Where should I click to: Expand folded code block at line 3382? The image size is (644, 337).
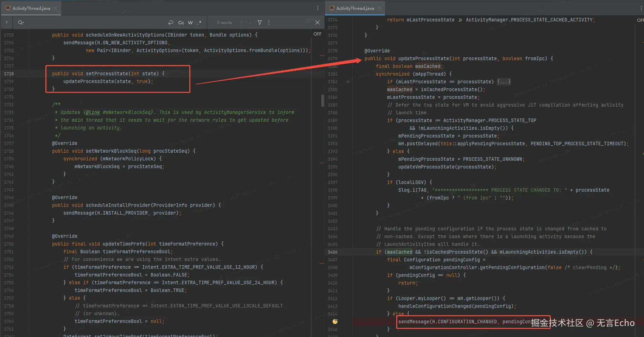(x=348, y=82)
